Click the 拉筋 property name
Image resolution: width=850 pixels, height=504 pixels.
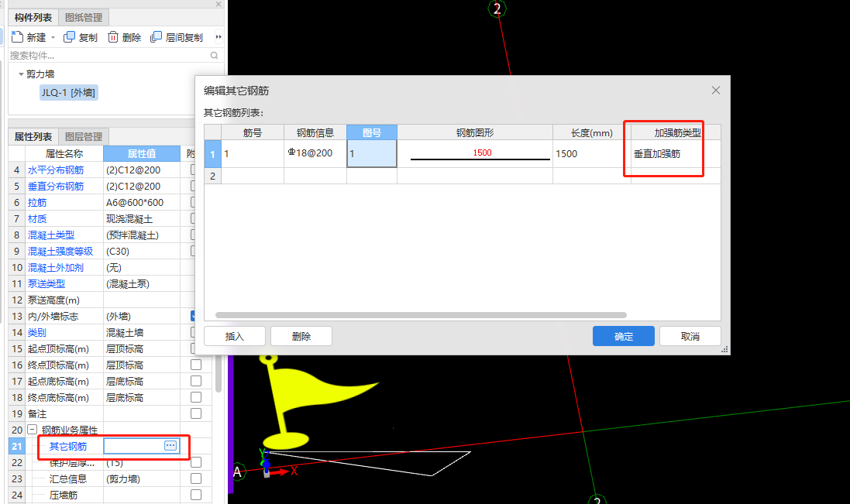pos(37,203)
